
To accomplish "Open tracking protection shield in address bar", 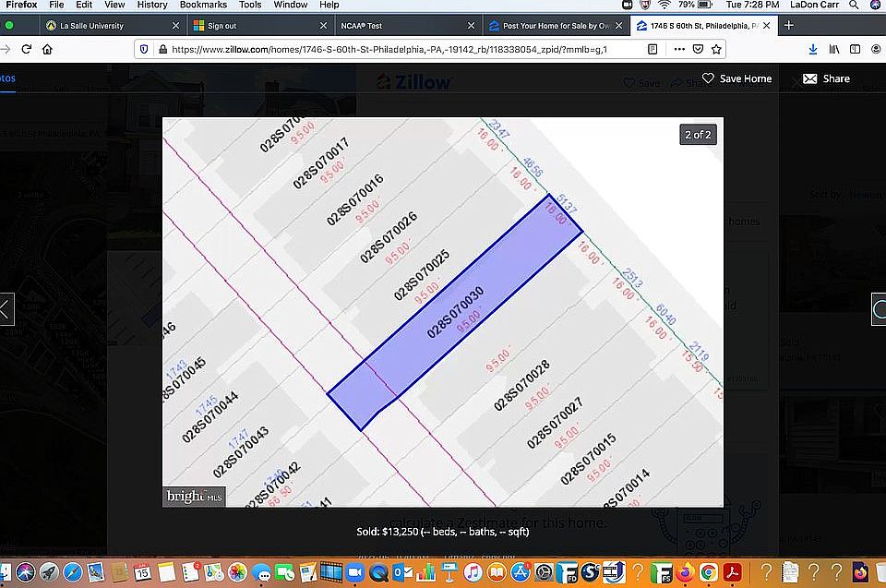I will 144,49.
